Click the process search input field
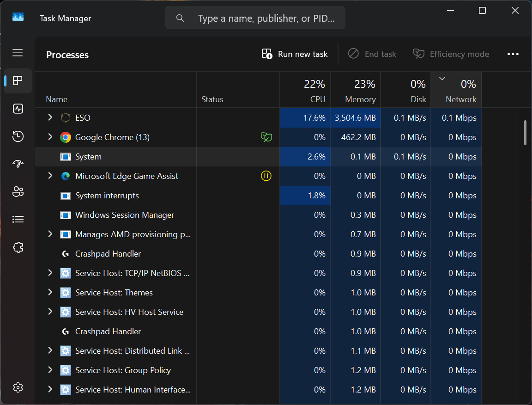 (255, 18)
